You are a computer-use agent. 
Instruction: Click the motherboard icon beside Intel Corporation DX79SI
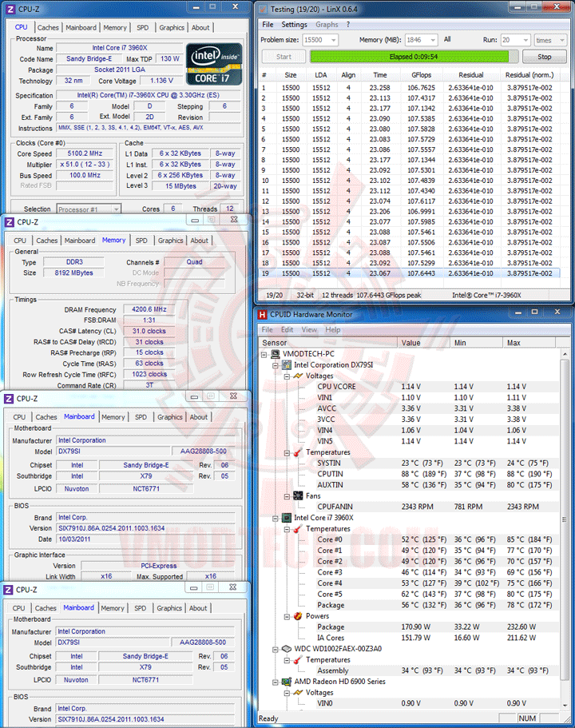point(287,365)
